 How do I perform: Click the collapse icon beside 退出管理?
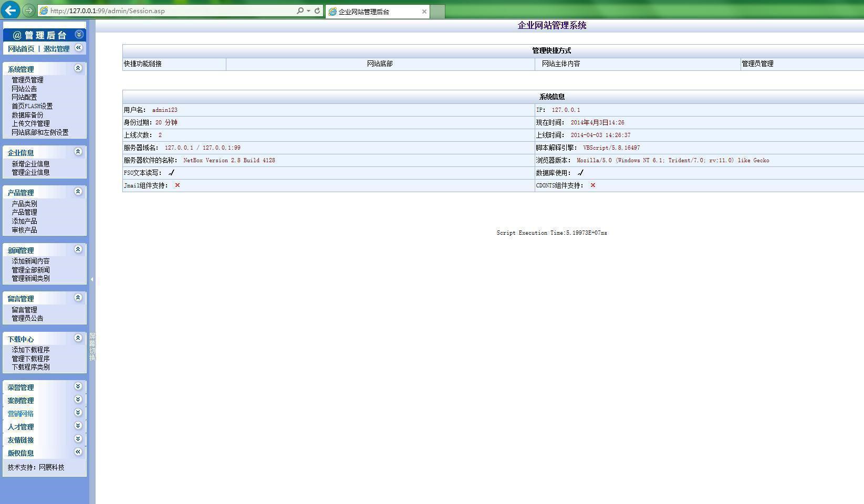point(79,48)
